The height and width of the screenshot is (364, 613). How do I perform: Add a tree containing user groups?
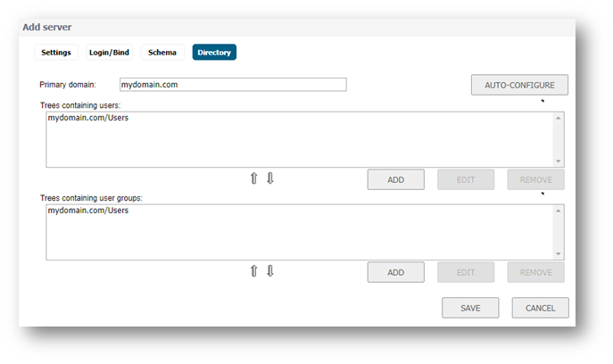(x=395, y=272)
